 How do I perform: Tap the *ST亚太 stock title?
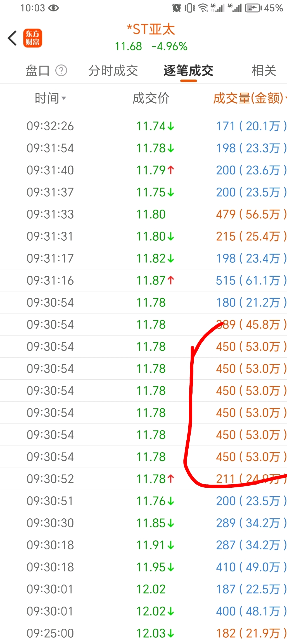(x=151, y=29)
